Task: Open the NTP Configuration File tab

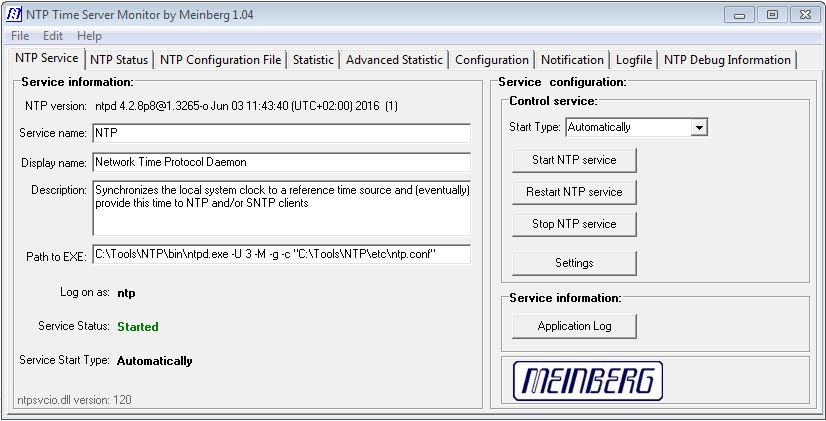Action: tap(220, 60)
